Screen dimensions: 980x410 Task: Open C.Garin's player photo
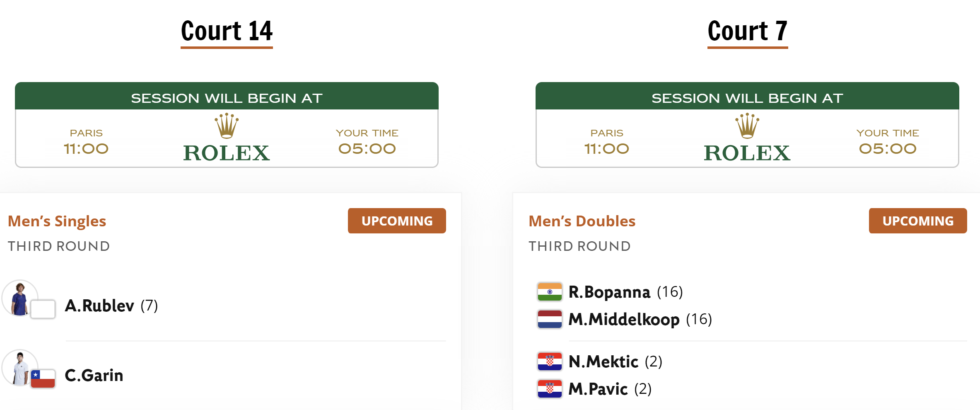(19, 368)
